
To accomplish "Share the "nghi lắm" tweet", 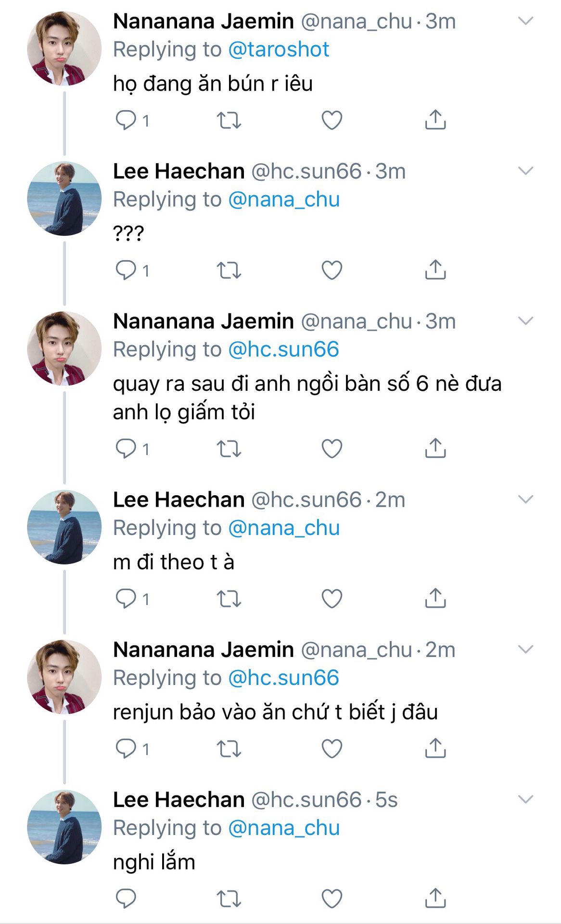I will coord(435,898).
